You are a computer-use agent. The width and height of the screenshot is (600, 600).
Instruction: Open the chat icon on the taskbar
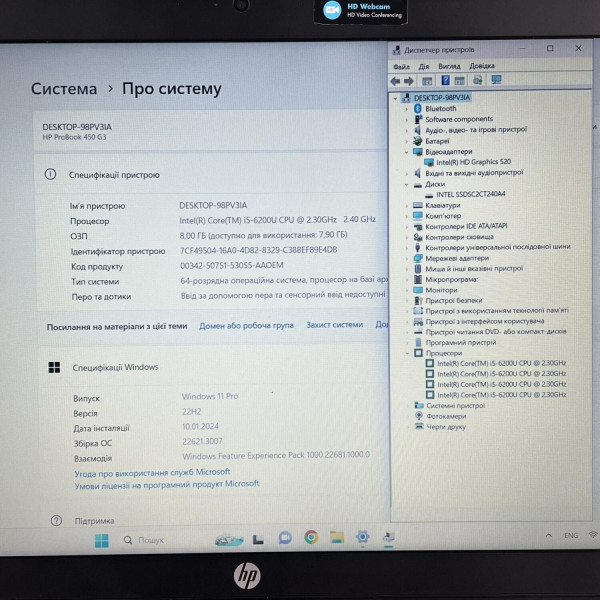click(x=285, y=538)
